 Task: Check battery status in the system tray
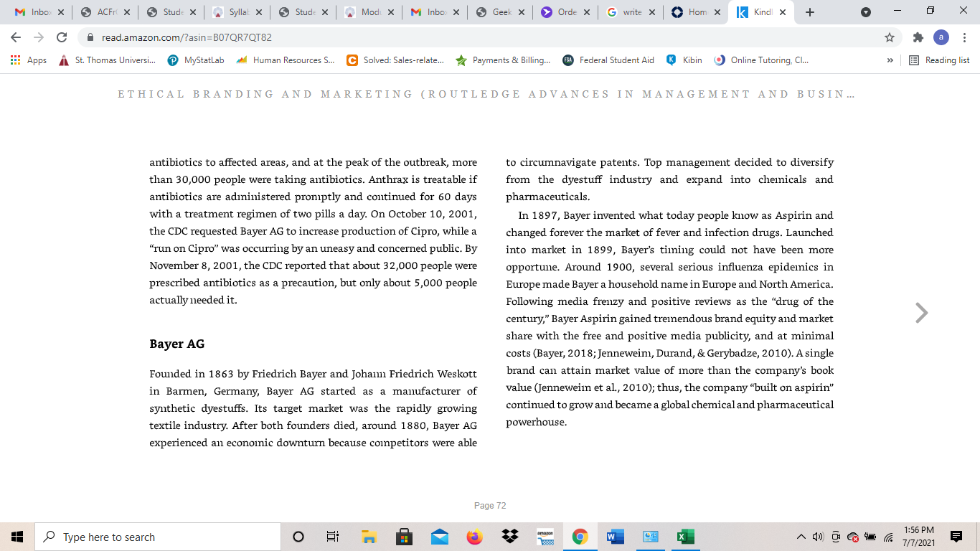click(x=870, y=537)
